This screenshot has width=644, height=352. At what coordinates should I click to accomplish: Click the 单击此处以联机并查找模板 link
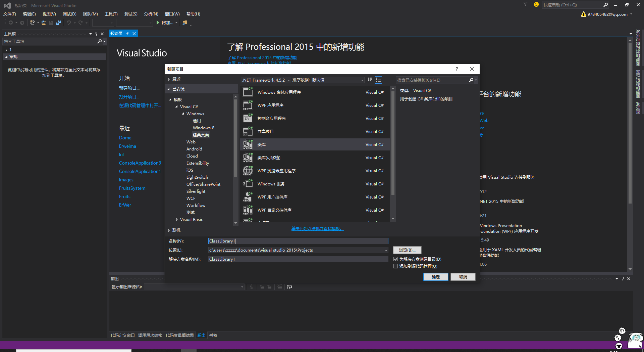pos(317,229)
